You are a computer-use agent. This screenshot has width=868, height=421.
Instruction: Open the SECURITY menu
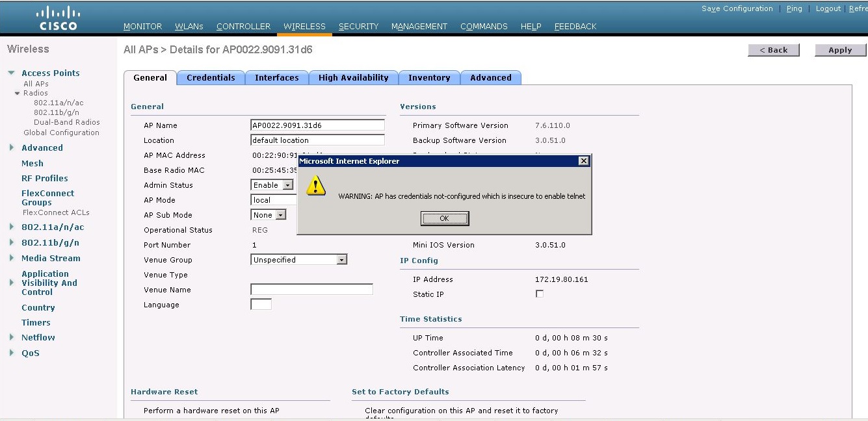tap(358, 27)
